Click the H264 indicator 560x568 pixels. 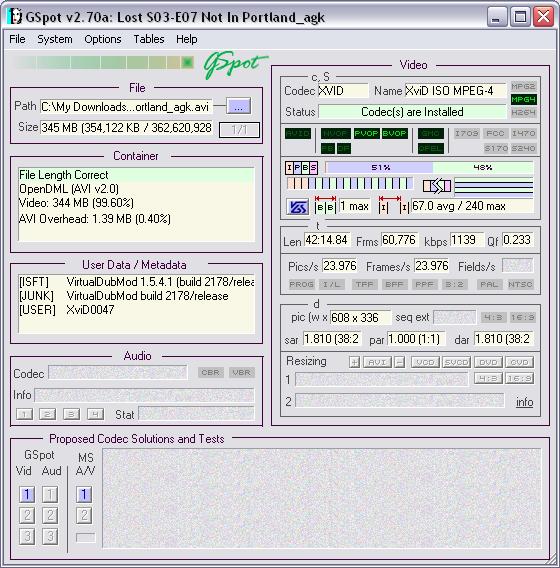coord(523,113)
